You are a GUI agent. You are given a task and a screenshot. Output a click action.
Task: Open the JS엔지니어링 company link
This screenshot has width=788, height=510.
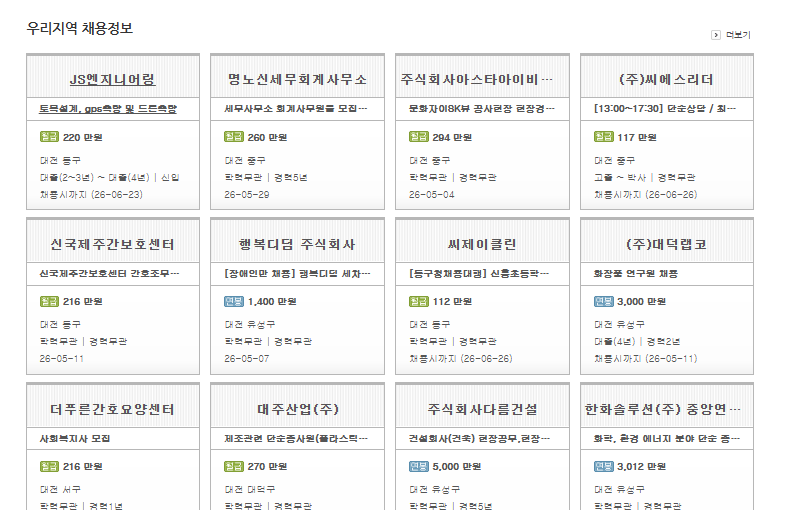[x=113, y=79]
